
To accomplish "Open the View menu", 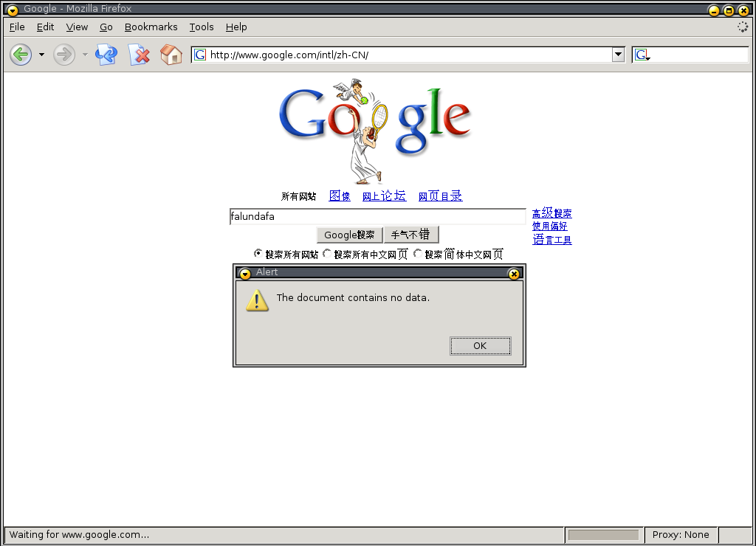I will (x=77, y=27).
